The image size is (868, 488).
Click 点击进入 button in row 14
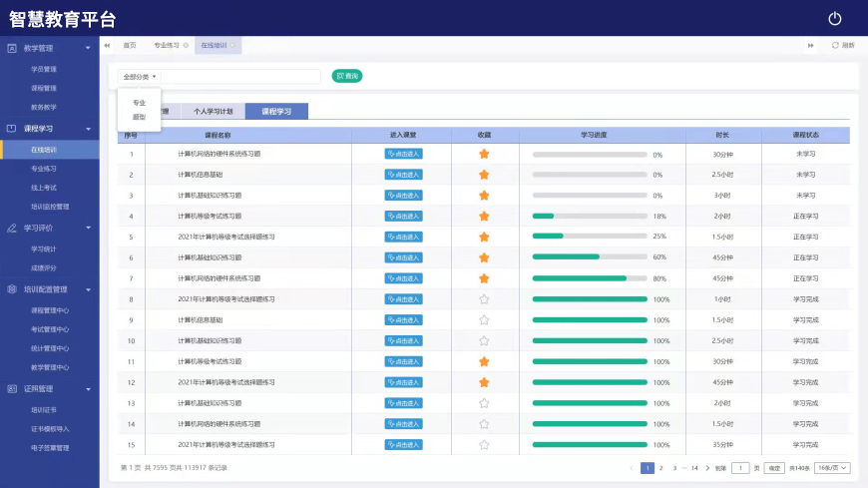point(403,424)
